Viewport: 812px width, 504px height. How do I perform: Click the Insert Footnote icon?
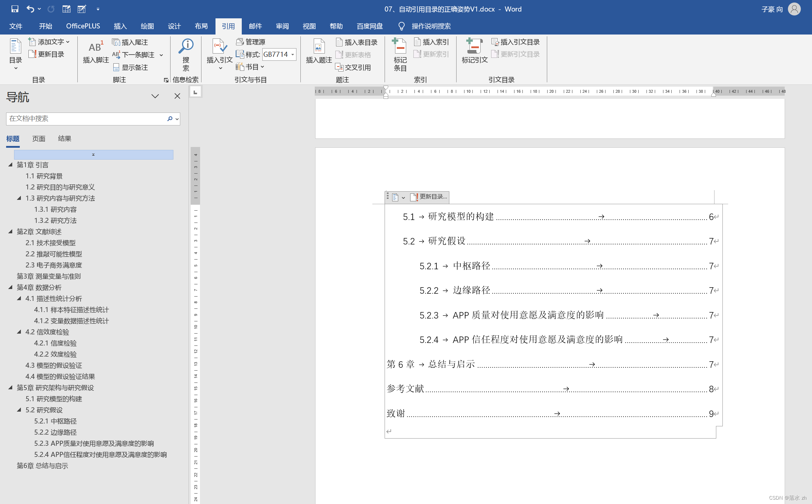[x=95, y=47]
